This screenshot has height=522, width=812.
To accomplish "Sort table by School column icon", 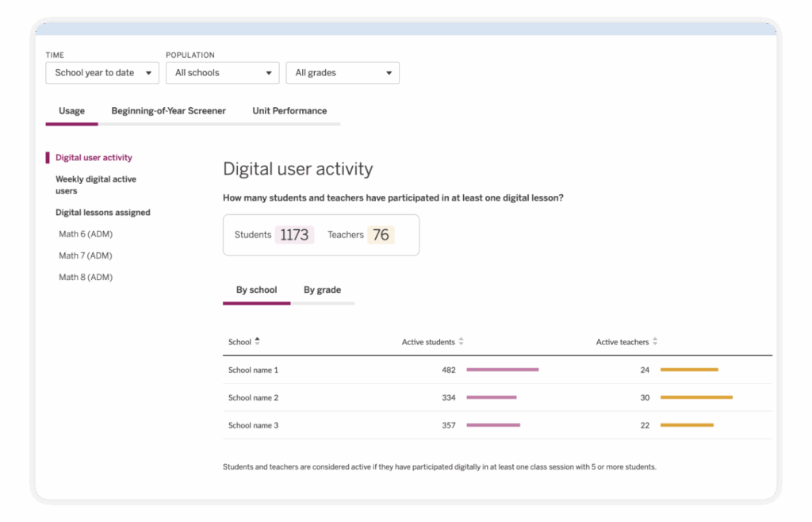I will point(257,342).
